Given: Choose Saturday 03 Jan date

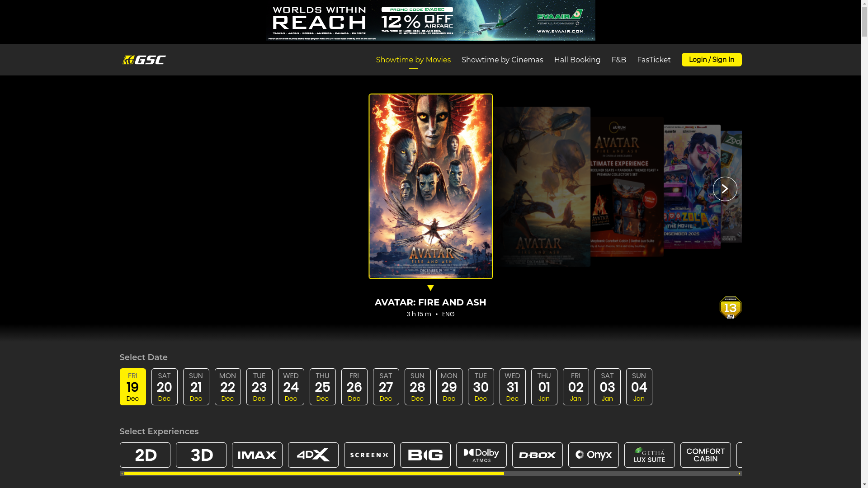Looking at the screenshot, I should (x=607, y=387).
